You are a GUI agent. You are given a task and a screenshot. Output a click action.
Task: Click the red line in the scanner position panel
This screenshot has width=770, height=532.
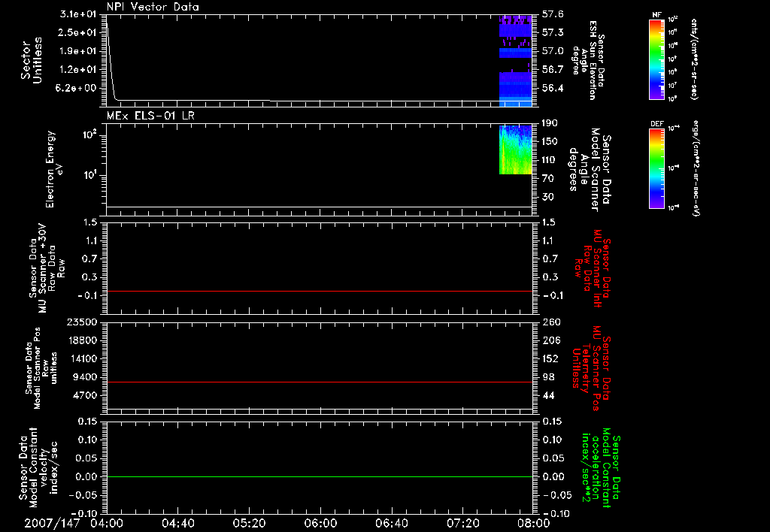tap(319, 382)
